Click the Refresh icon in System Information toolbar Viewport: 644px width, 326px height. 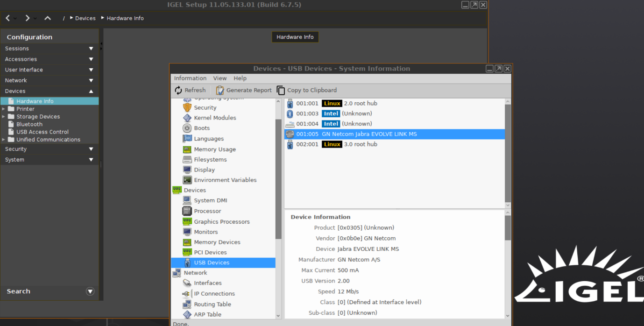tap(178, 90)
